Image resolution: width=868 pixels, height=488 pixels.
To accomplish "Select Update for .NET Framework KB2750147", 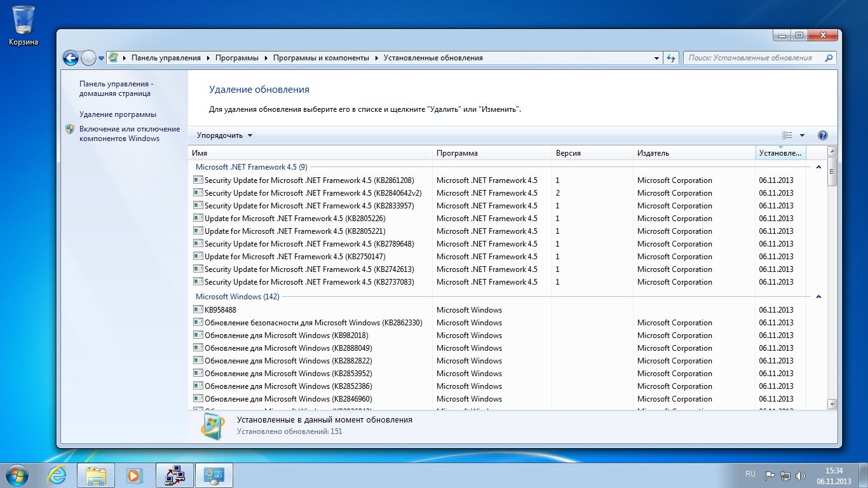I will coord(498,257).
